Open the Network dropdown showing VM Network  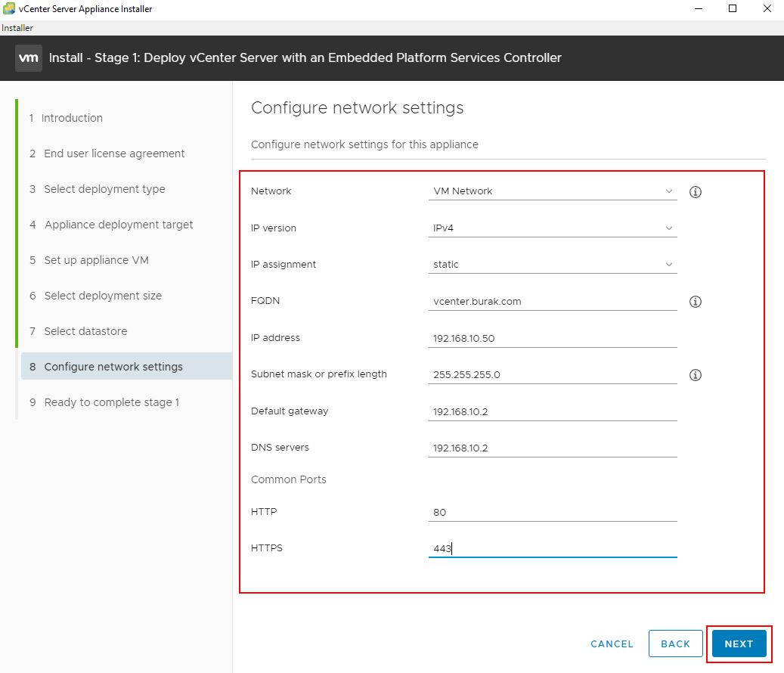point(553,191)
